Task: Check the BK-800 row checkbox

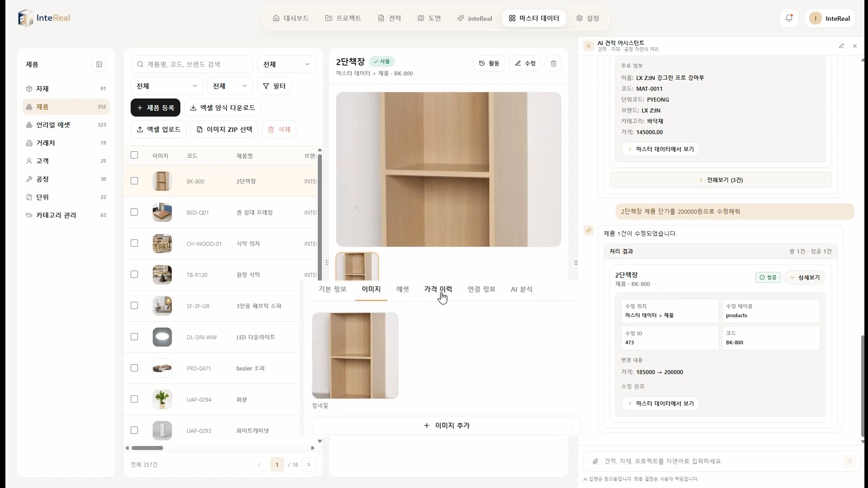Action: (x=134, y=181)
